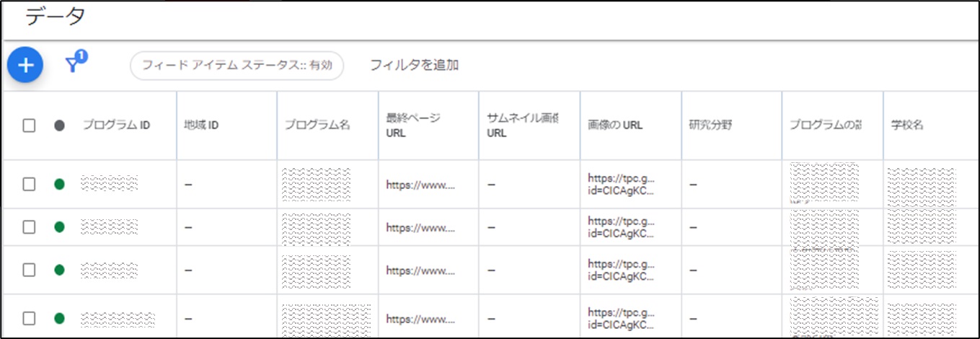
Task: Toggle the select-all checkbox in header
Action: pyautogui.click(x=29, y=126)
